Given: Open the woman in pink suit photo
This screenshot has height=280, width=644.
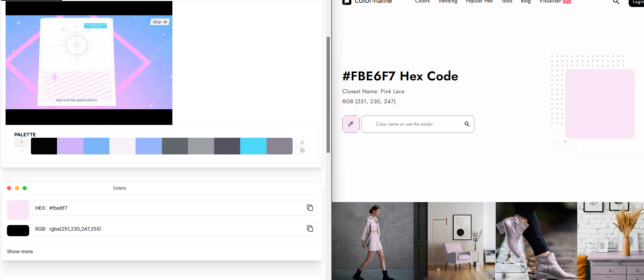Looking at the screenshot, I should (x=373, y=241).
